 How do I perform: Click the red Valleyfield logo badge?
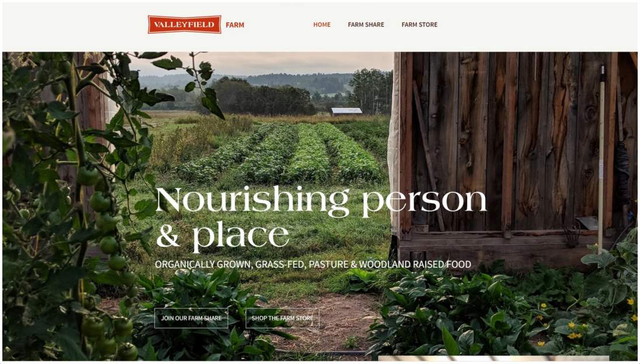185,24
